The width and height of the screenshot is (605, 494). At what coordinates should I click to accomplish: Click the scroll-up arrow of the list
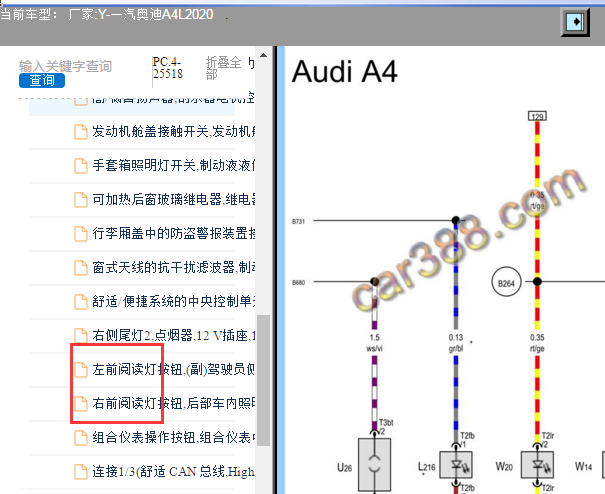pos(264,55)
